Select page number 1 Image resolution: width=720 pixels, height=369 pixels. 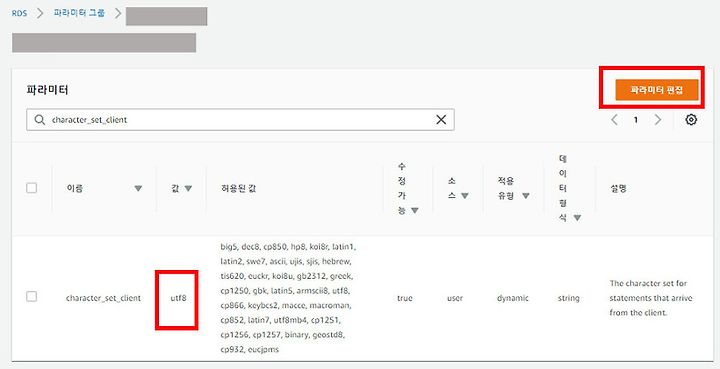636,120
